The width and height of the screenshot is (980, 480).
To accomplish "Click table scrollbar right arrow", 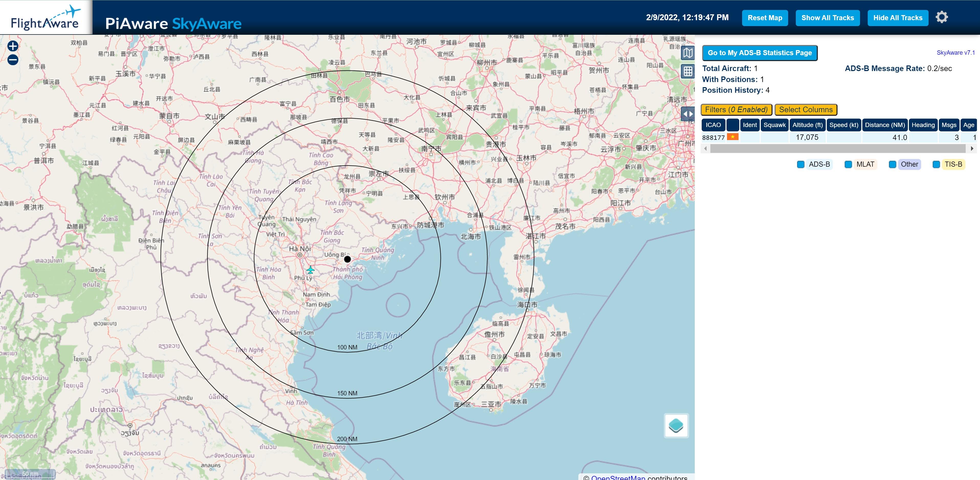I will 972,148.
